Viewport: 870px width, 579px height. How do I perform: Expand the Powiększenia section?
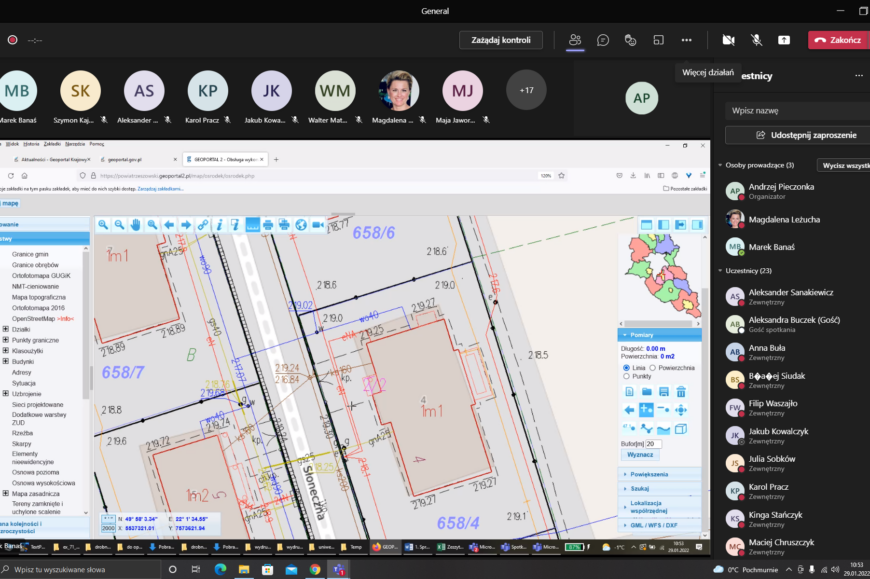coord(660,474)
